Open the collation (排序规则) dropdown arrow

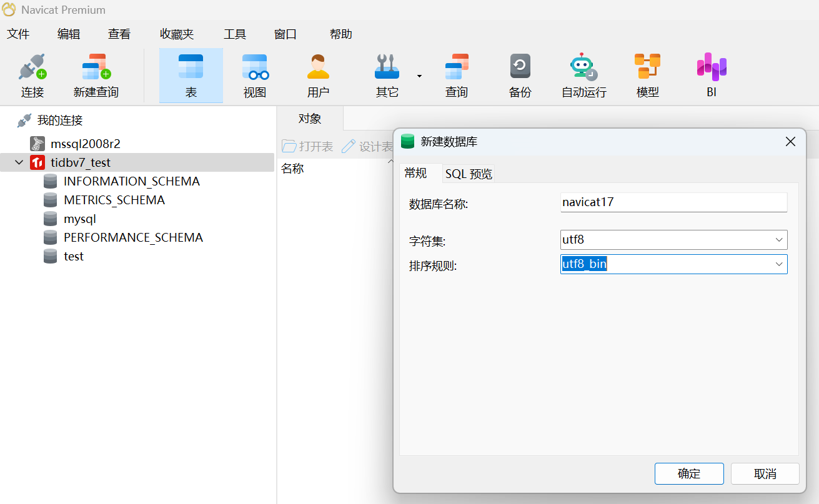click(779, 264)
